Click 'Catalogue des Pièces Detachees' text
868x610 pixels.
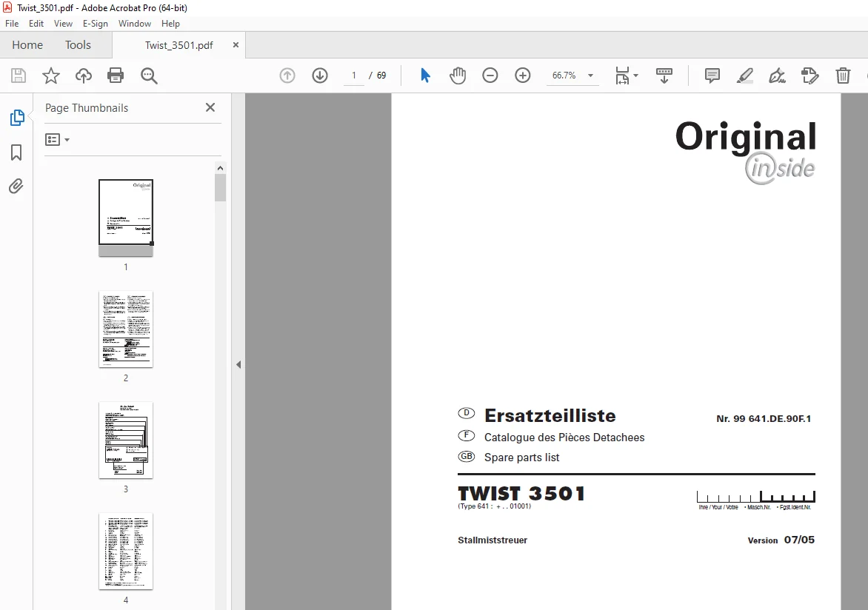pos(564,438)
